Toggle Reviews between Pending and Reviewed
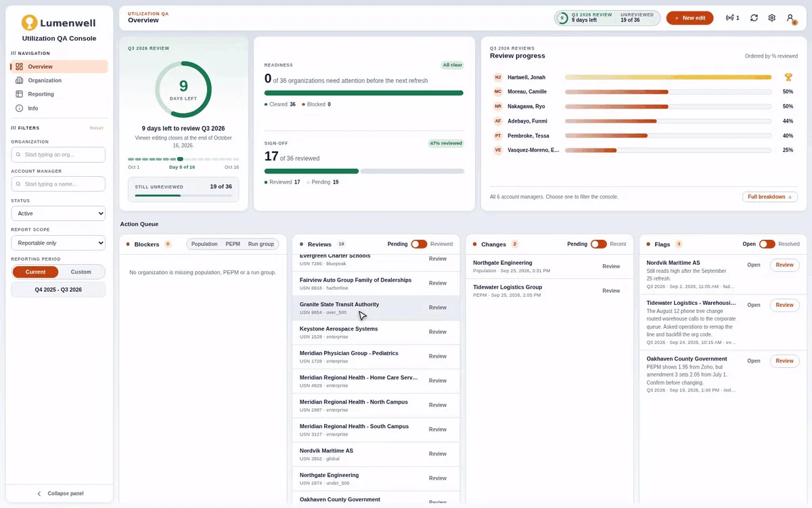This screenshot has height=508, width=812. (x=419, y=244)
